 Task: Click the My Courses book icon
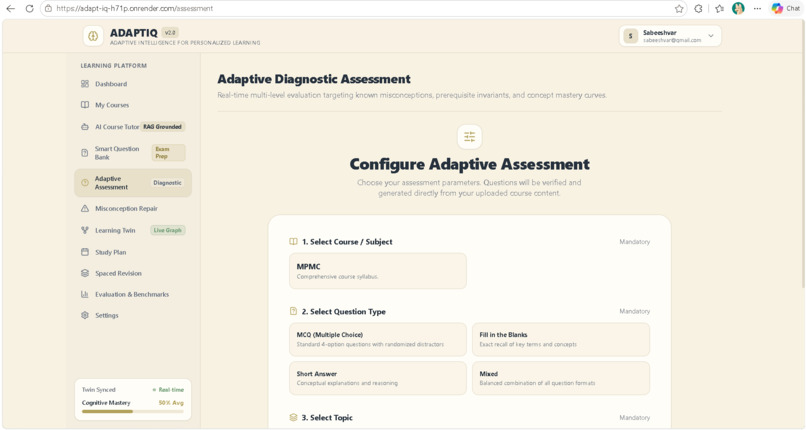[x=85, y=105]
